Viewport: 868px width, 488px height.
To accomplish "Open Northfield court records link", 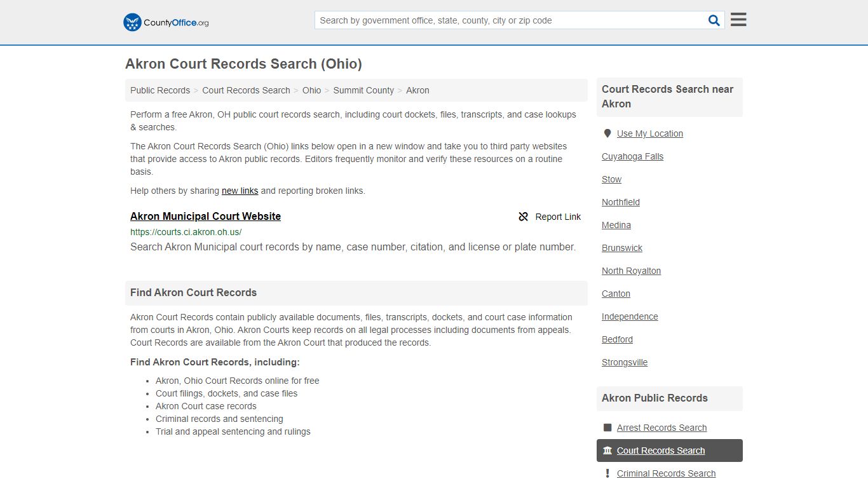I will (x=621, y=202).
